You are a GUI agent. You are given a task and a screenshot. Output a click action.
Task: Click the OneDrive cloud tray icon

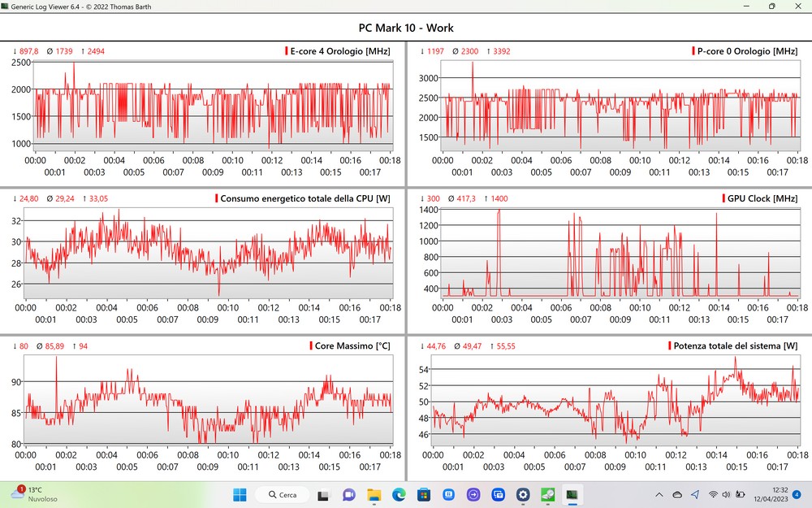[x=678, y=494]
